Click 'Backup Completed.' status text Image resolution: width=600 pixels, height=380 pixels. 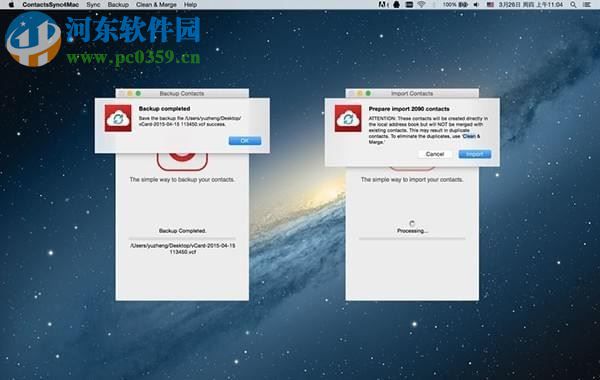pyautogui.click(x=183, y=231)
